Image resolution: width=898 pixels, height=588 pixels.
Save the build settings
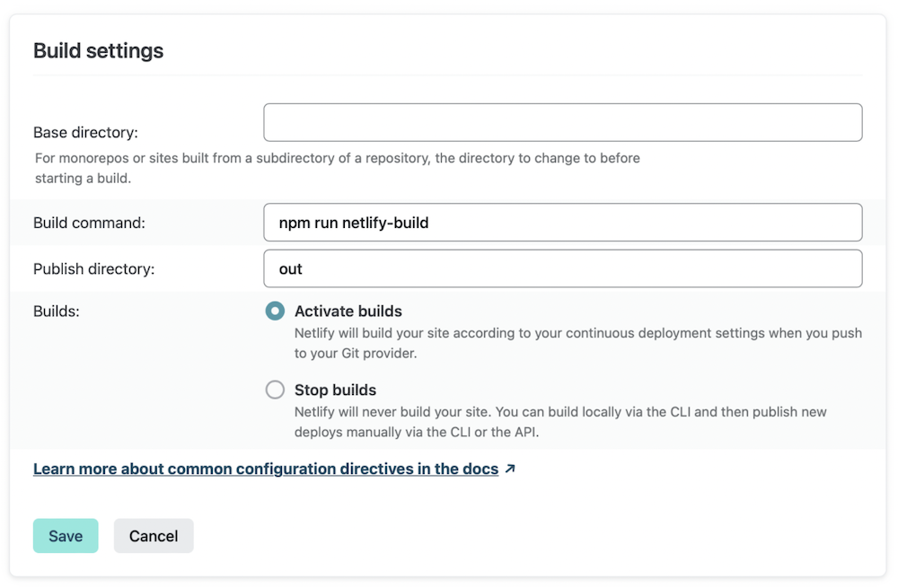pos(66,536)
